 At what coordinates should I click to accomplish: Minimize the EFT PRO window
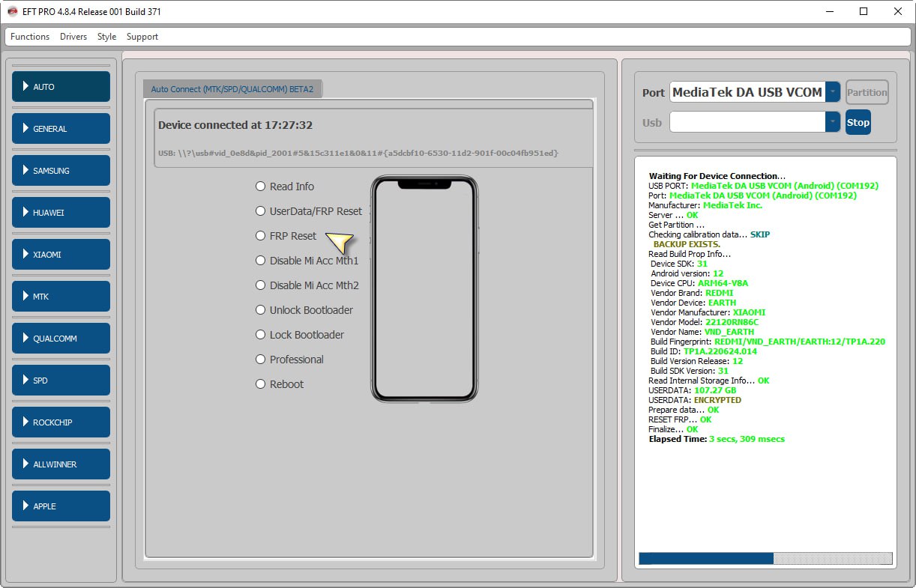click(x=829, y=12)
